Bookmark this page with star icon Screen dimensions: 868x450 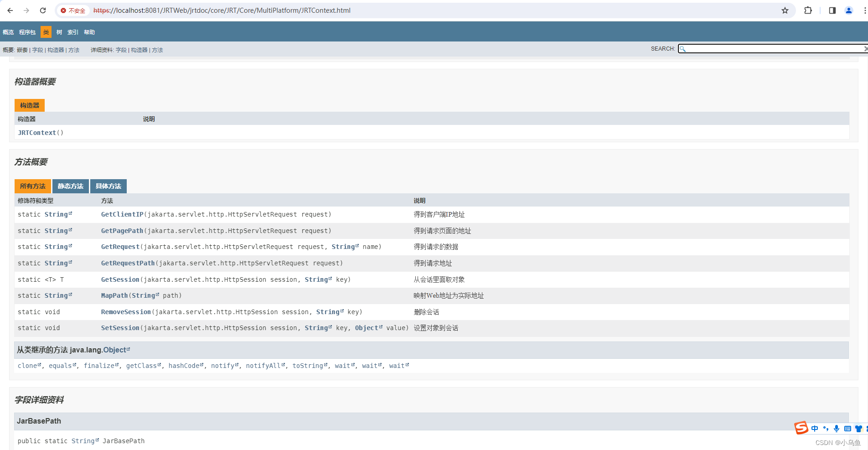[x=785, y=10]
